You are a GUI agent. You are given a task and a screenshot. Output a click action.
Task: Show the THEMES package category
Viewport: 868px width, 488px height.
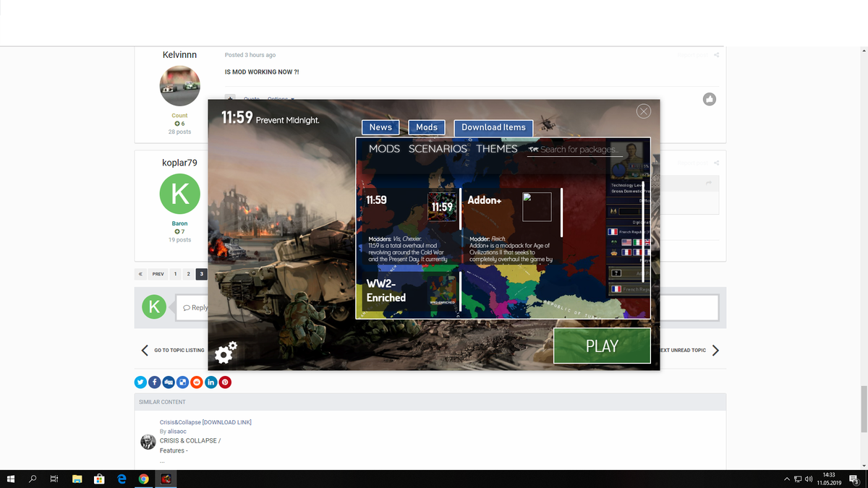point(497,148)
